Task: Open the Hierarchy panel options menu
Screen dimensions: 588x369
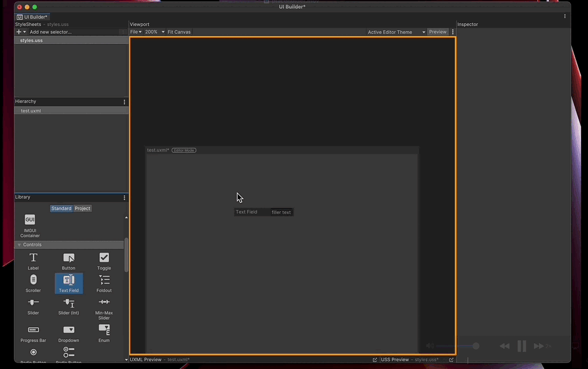Action: coord(124,102)
